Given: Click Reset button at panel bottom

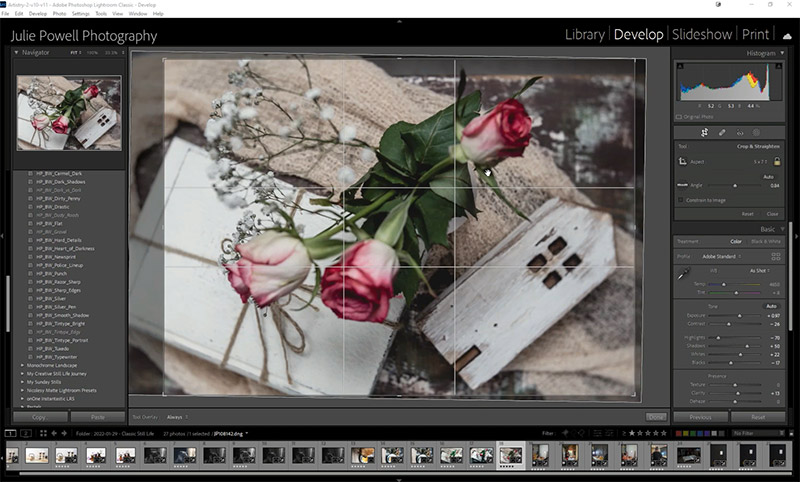Looking at the screenshot, I should click(758, 417).
